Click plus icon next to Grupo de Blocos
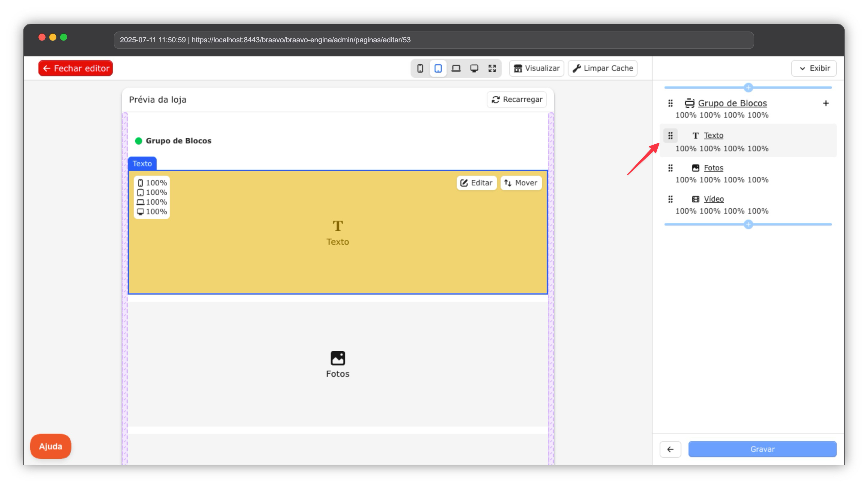The width and height of the screenshot is (868, 489). pyautogui.click(x=826, y=103)
